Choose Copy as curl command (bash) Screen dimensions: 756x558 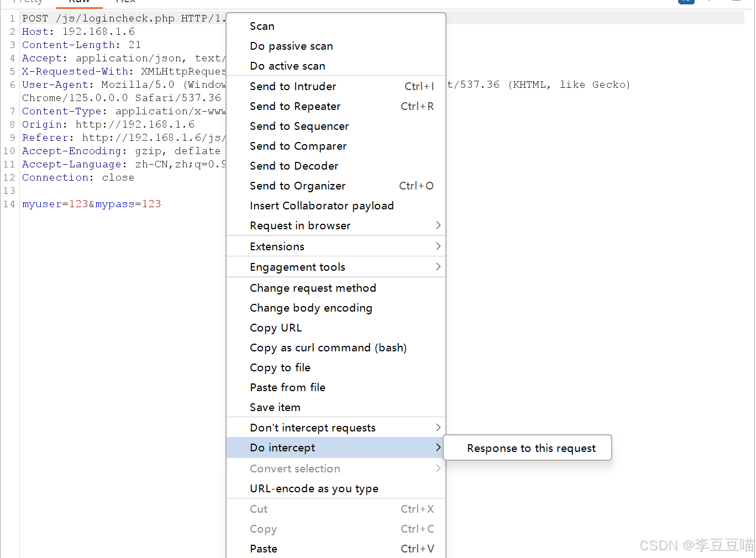pyautogui.click(x=328, y=348)
